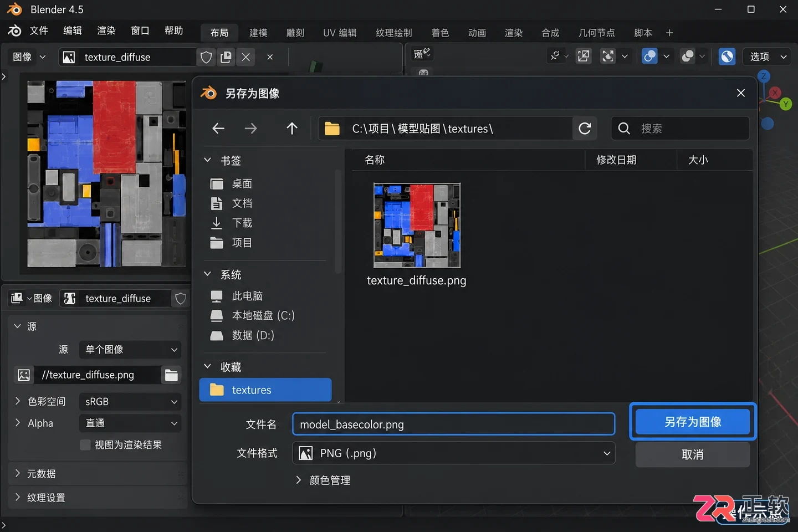This screenshot has width=798, height=532.
Task: Open the 文件 menu
Action: (39, 30)
